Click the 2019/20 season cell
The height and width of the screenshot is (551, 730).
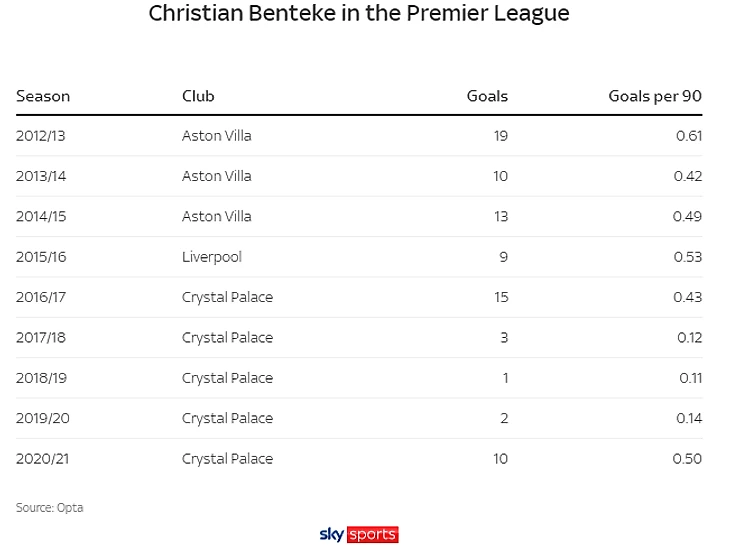pyautogui.click(x=42, y=418)
